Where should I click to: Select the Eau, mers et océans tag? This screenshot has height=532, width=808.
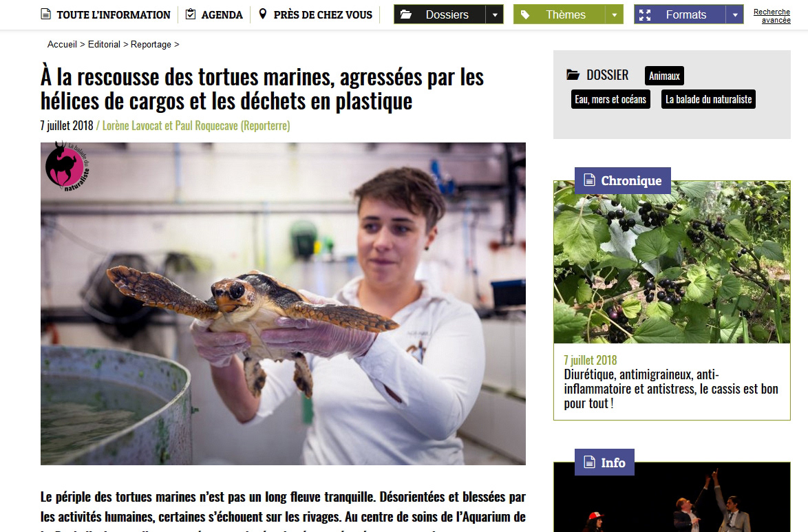click(610, 99)
